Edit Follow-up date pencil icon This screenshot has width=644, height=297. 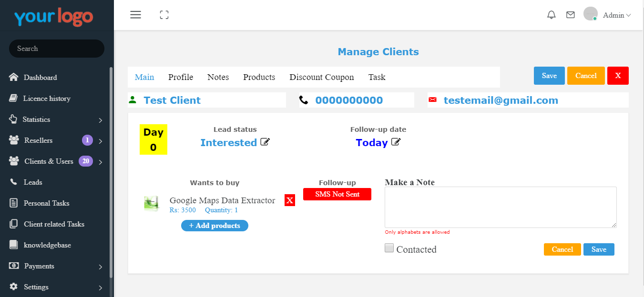click(x=396, y=142)
